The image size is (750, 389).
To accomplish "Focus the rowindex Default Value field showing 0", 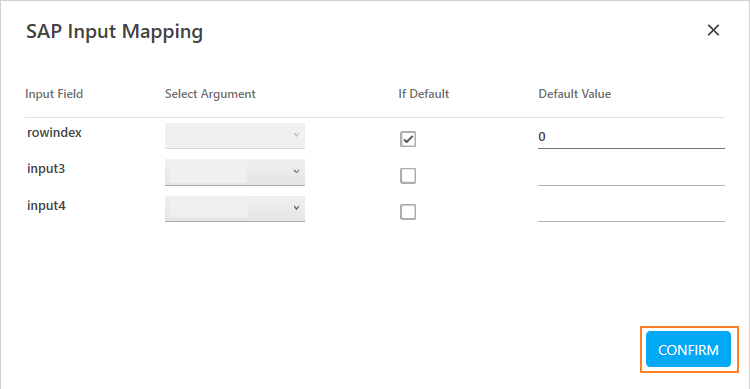I will click(631, 137).
